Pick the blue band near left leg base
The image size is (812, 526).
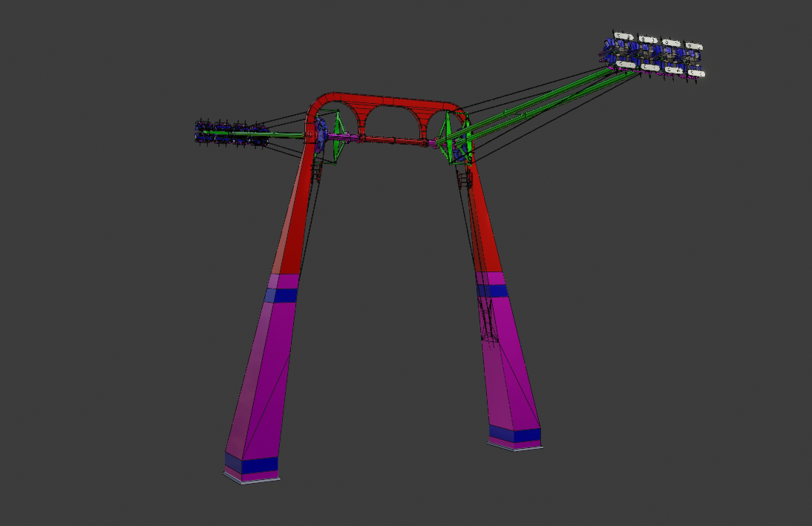(252, 465)
